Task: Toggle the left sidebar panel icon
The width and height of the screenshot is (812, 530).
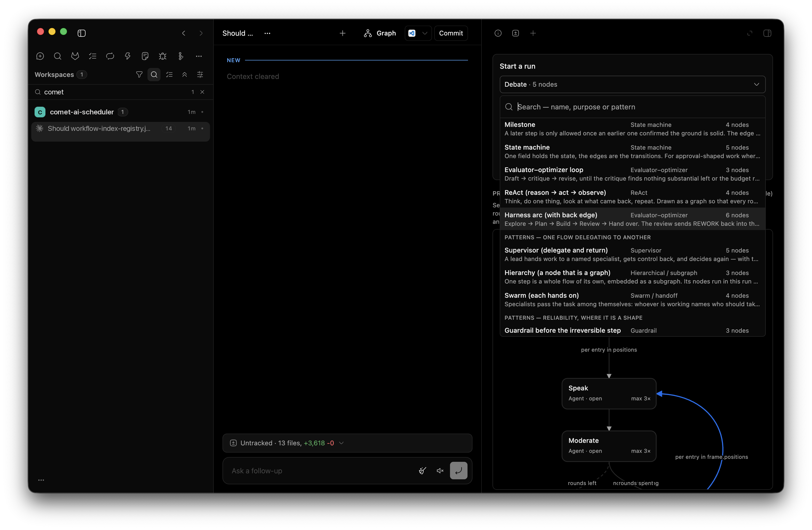Action: point(81,33)
